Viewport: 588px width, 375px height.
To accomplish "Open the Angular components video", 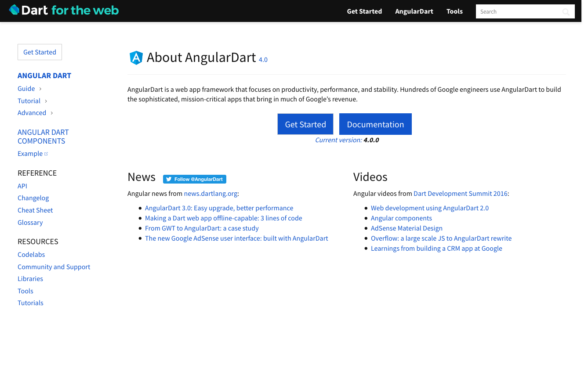I will [401, 218].
